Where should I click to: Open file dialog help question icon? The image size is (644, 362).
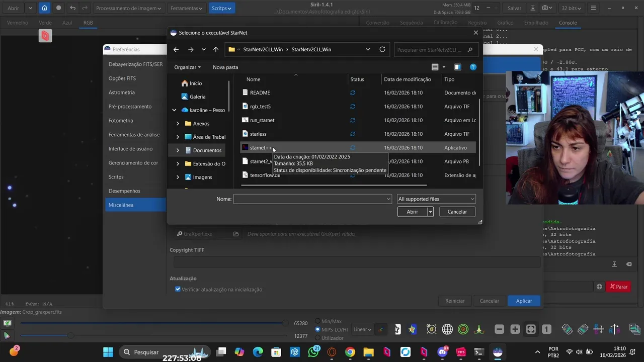tap(473, 67)
